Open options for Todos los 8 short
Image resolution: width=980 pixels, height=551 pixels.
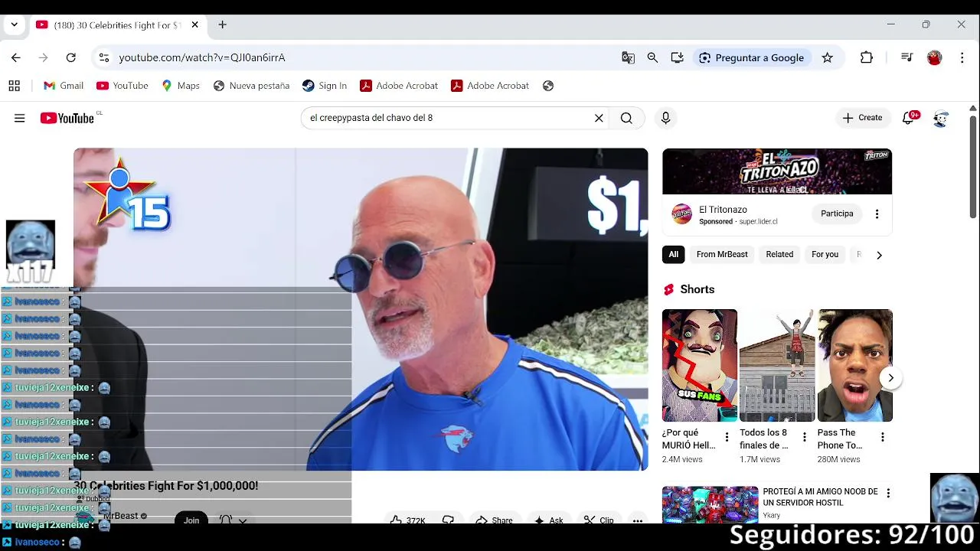coord(805,437)
